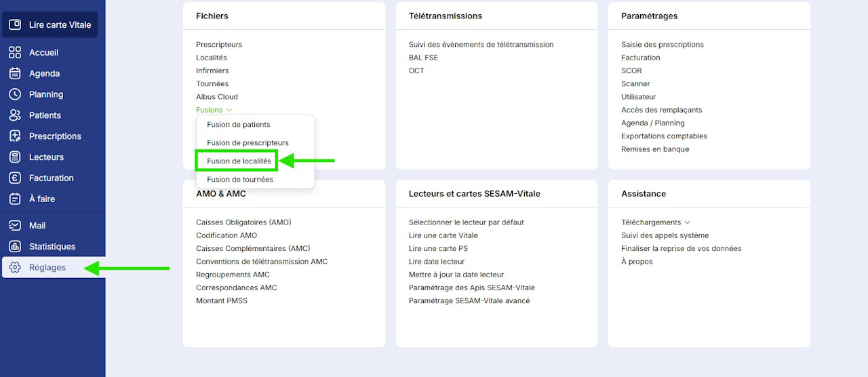This screenshot has width=868, height=377.
Task: Open Montant PMSS link
Action: [x=222, y=301]
